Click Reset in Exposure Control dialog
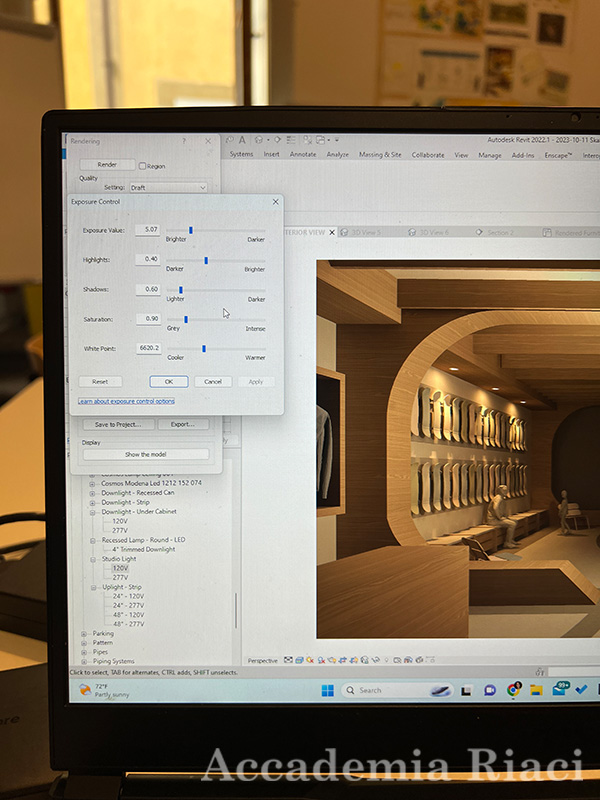 point(100,382)
